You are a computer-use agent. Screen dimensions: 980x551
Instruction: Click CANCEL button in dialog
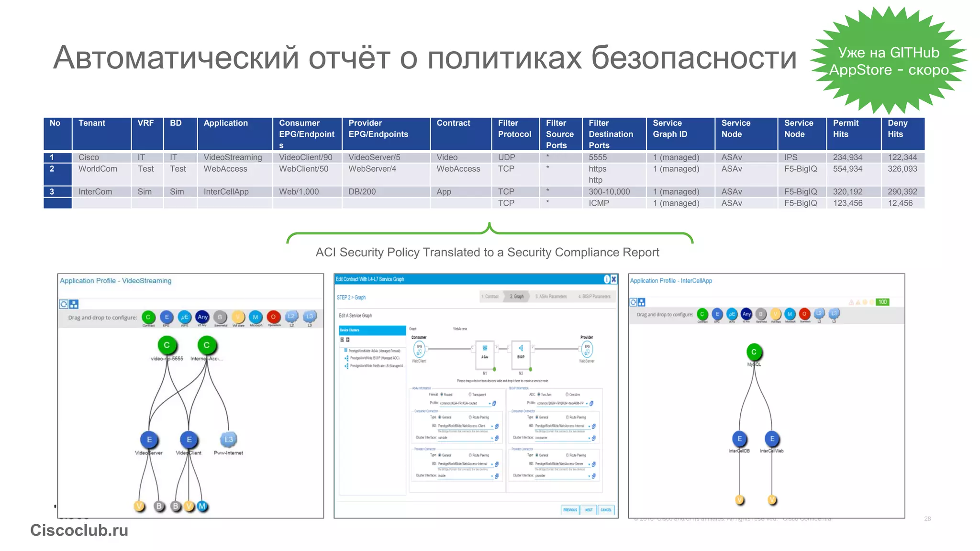pyautogui.click(x=606, y=510)
